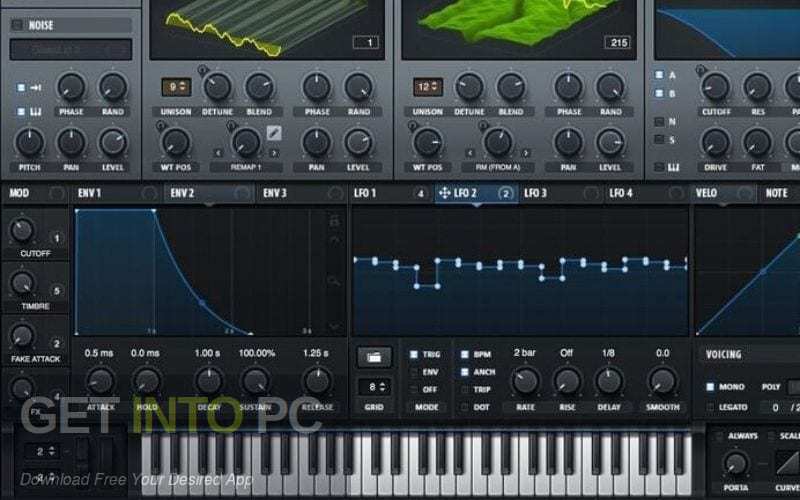This screenshot has width=800, height=500.
Task: Click the LFO RATE knob
Action: (x=525, y=381)
